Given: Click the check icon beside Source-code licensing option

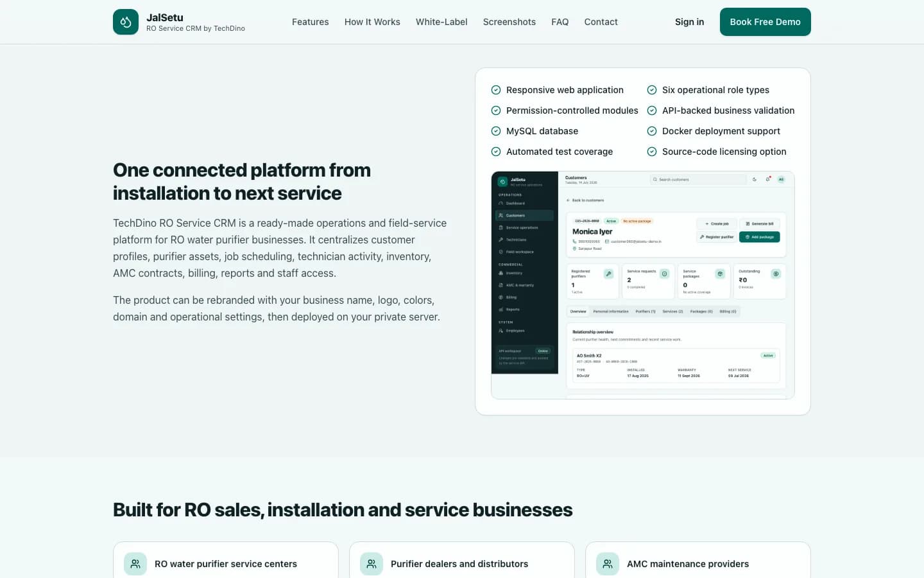Looking at the screenshot, I should 652,152.
